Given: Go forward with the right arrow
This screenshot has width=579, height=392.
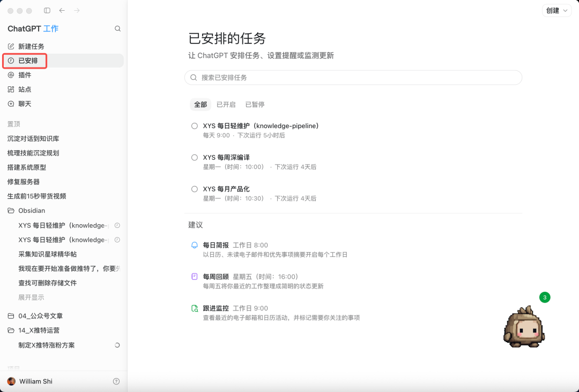Looking at the screenshot, I should coord(77,10).
